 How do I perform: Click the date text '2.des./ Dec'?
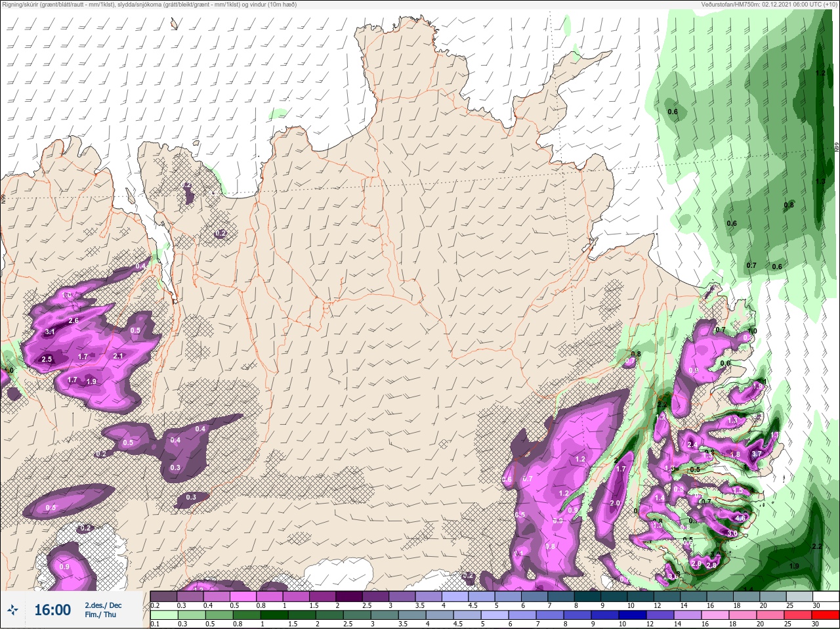click(103, 605)
